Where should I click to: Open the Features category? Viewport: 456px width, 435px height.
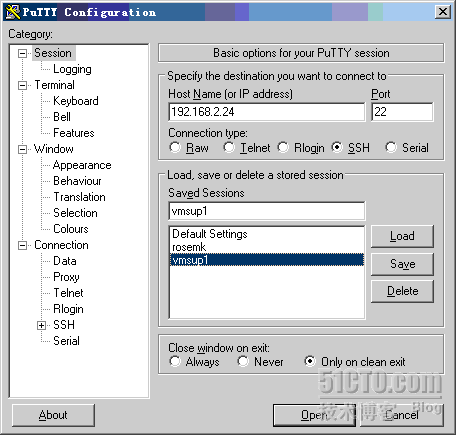pos(74,133)
